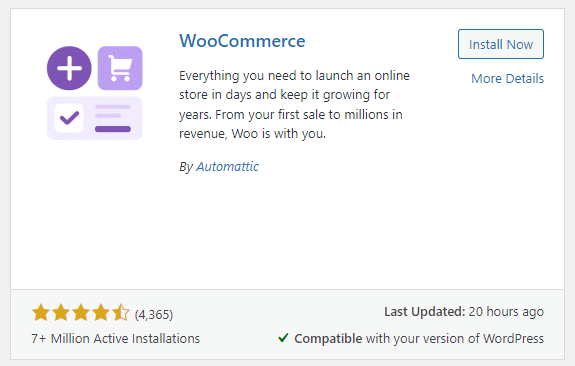This screenshot has height=366, width=575.
Task: Click the 7+ Million Active Installations text
Action: (116, 338)
